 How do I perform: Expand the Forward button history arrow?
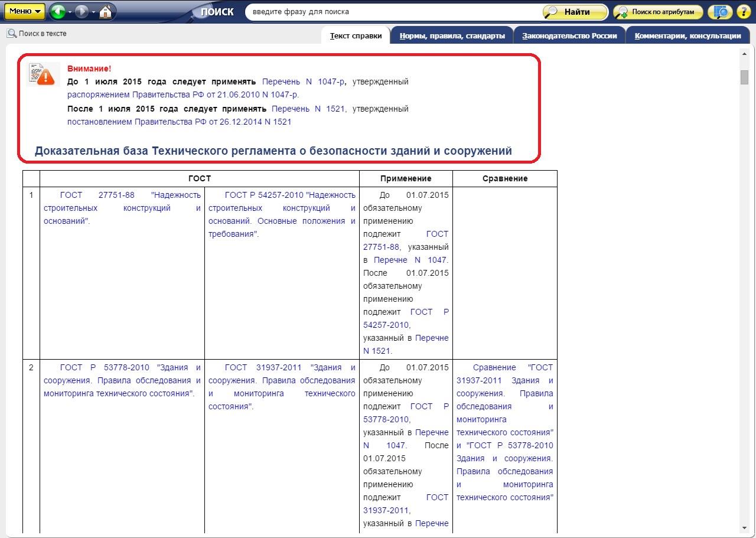93,12
